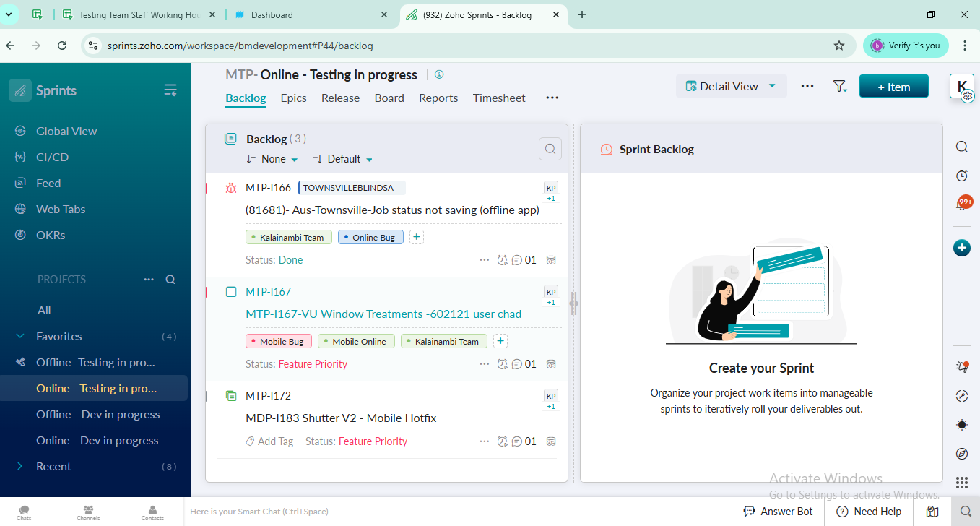Click the + Item button
This screenshot has height=526, width=980.
(x=893, y=87)
